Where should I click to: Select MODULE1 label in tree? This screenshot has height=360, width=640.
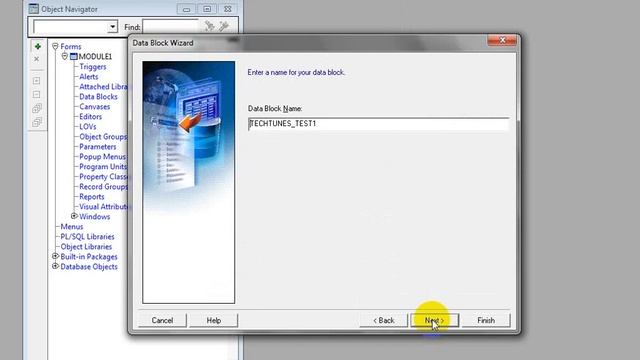click(x=95, y=56)
